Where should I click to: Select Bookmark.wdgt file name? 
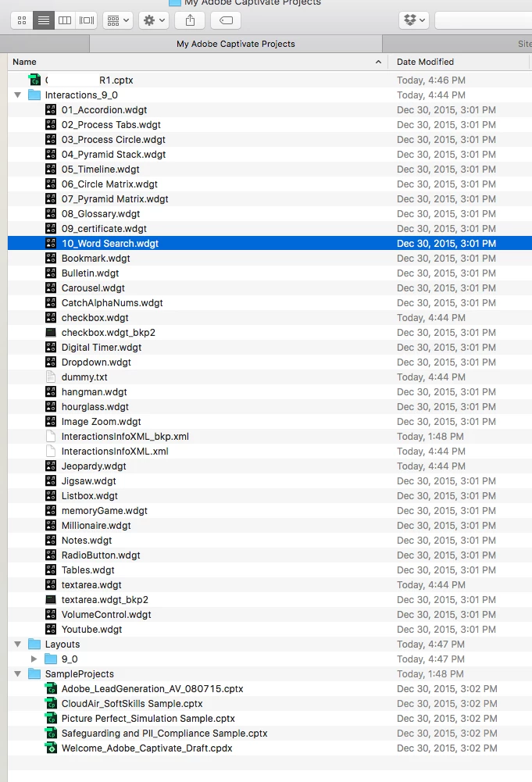click(96, 259)
